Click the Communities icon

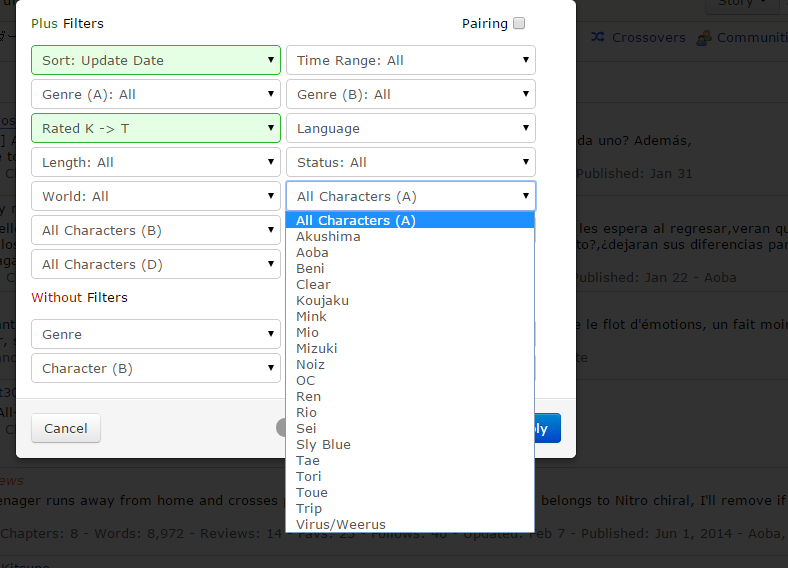pyautogui.click(x=704, y=37)
